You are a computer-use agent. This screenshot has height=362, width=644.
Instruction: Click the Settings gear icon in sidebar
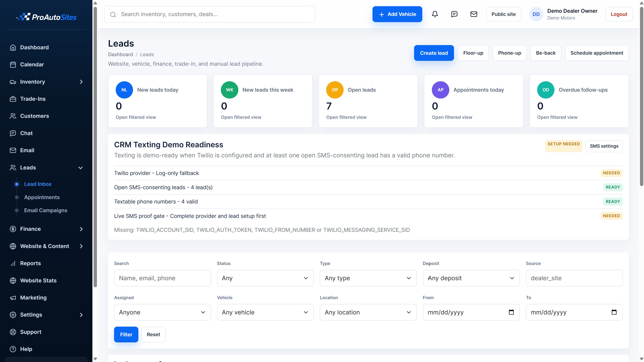pos(13,315)
